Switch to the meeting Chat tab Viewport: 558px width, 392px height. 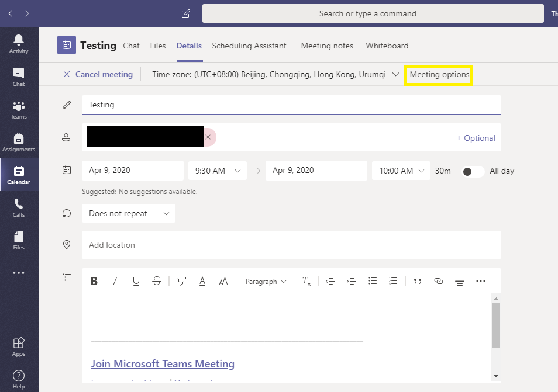pyautogui.click(x=132, y=46)
